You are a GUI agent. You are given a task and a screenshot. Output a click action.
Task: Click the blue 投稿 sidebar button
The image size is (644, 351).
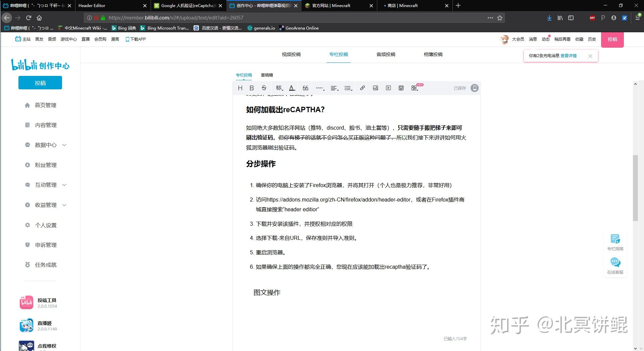tap(40, 83)
